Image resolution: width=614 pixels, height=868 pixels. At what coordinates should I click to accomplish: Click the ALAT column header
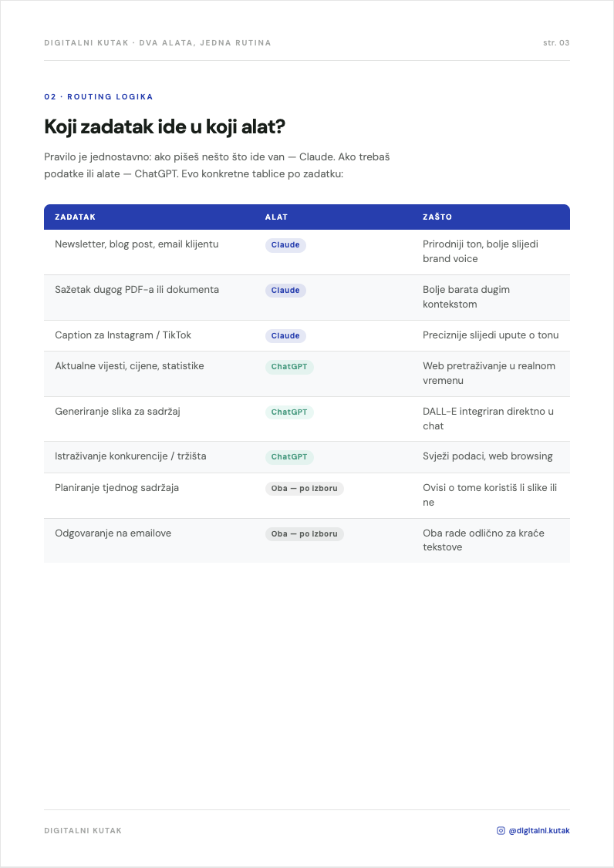point(276,217)
